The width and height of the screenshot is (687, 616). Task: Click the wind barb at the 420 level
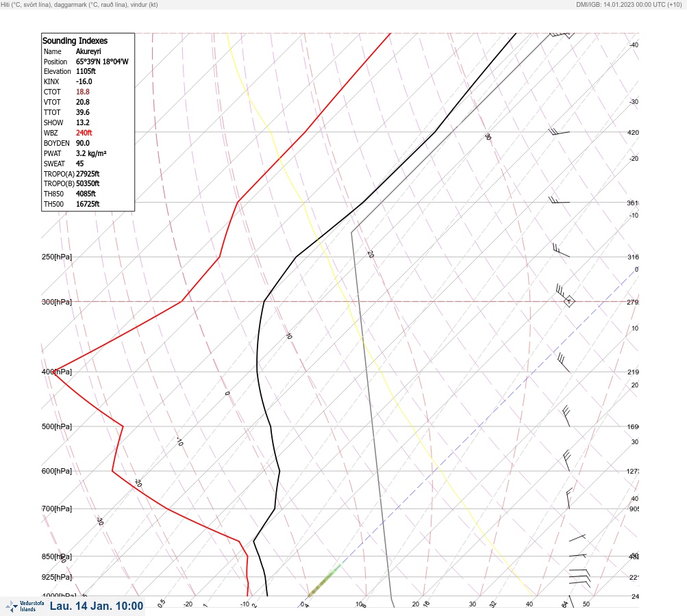point(559,131)
